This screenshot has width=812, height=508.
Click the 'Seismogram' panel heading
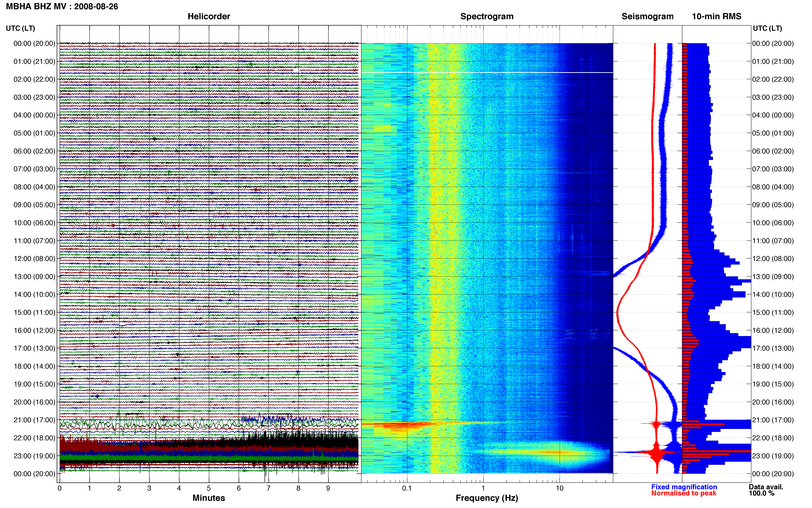[x=648, y=16]
